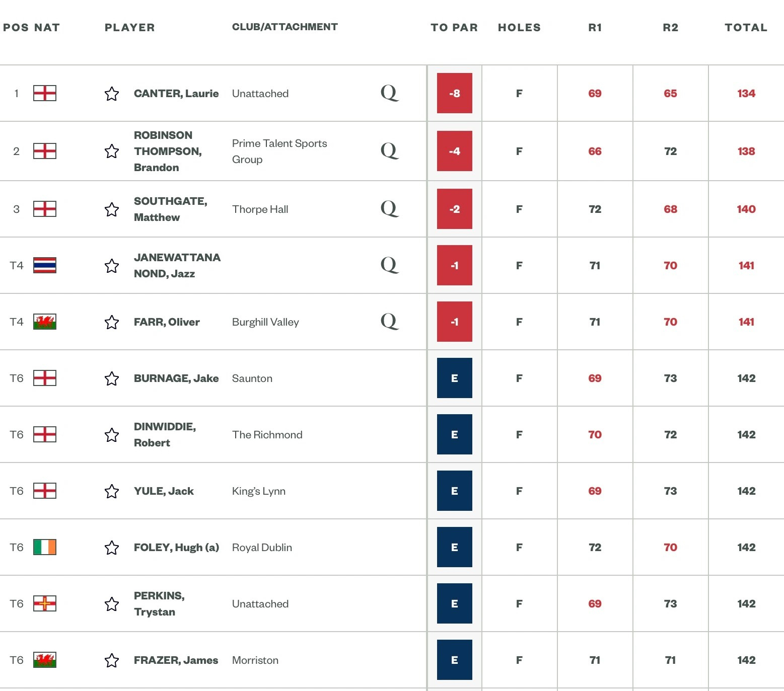Click the red -8 score box
Image resolution: width=784 pixels, height=691 pixels.
click(454, 93)
